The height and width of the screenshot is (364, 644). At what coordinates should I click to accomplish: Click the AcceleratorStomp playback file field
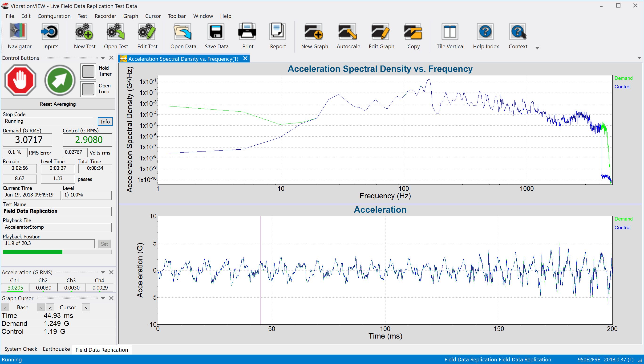coord(57,227)
